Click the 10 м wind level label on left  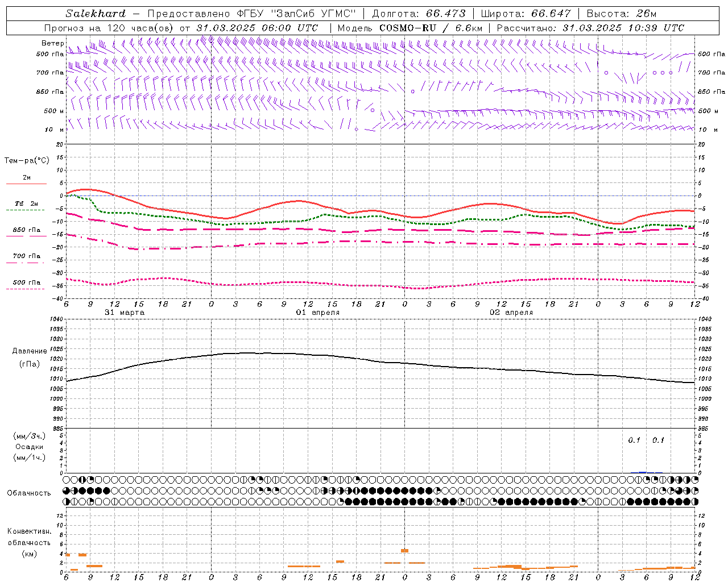(54, 130)
